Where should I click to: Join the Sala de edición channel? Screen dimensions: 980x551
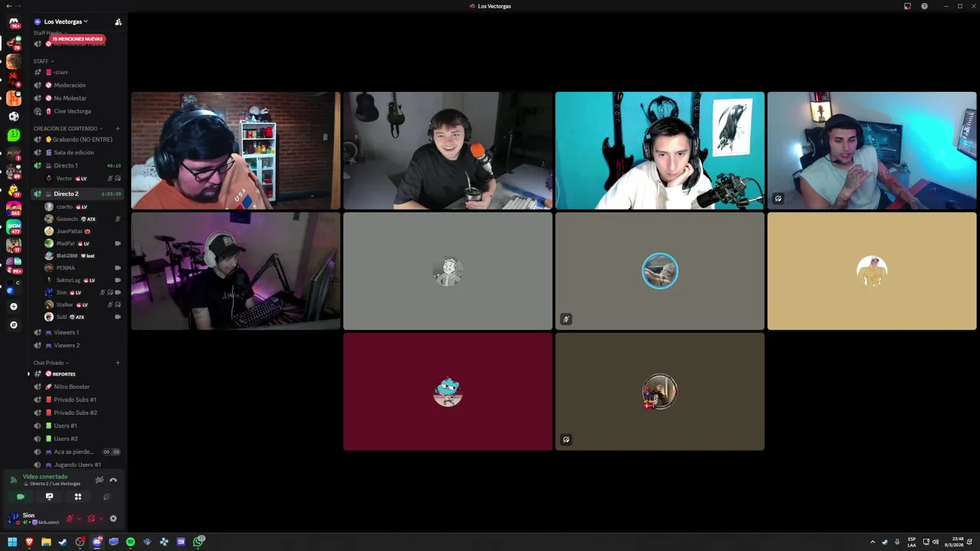pyautogui.click(x=77, y=152)
